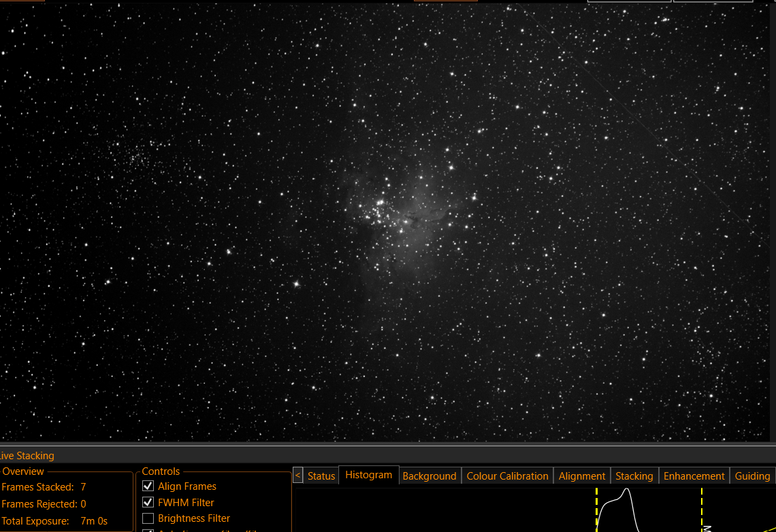This screenshot has height=532, width=776.
Task: Go to the Alignment tab
Action: click(x=581, y=476)
